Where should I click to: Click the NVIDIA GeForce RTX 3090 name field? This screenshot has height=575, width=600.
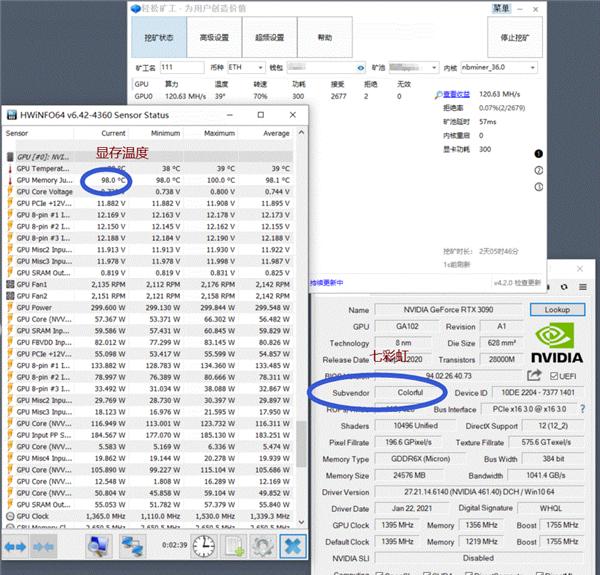pyautogui.click(x=448, y=309)
